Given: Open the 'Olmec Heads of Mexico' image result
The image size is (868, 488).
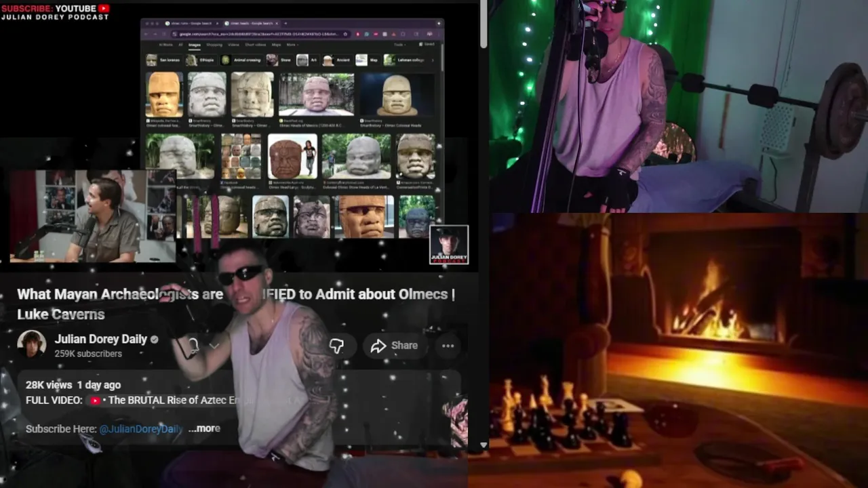Looking at the screenshot, I should 316,94.
